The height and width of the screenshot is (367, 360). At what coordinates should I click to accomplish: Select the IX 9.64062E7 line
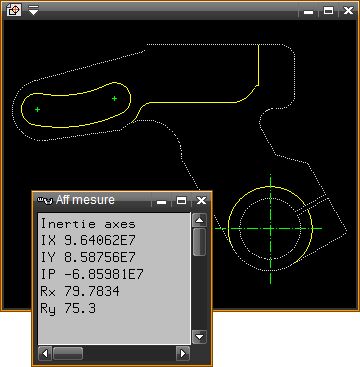tap(88, 240)
